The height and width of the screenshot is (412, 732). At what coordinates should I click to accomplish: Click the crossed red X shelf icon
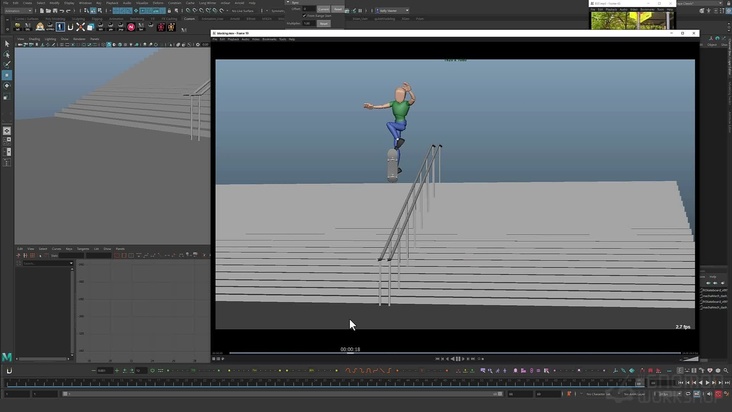click(80, 27)
